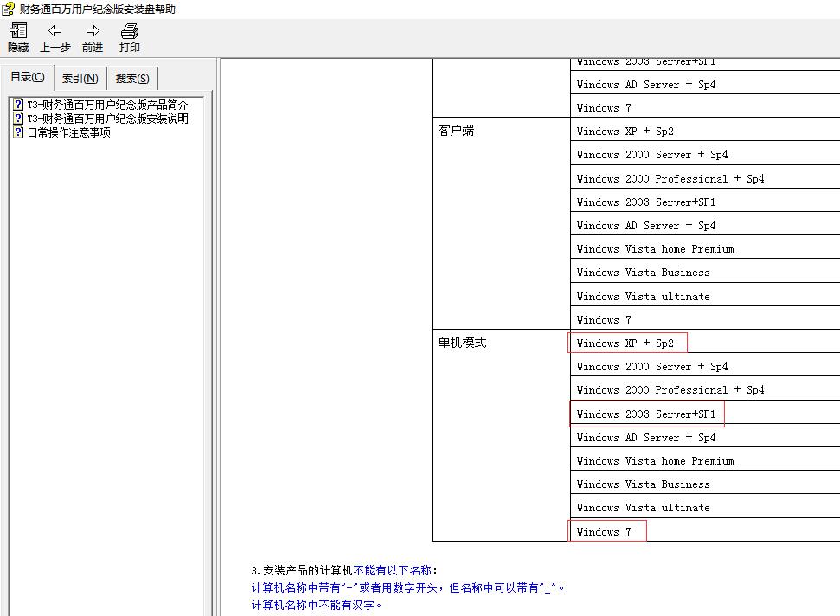The image size is (840, 616).
Task: Click Windows 2003 Server+SP1 under 客户端
Action: tap(646, 202)
